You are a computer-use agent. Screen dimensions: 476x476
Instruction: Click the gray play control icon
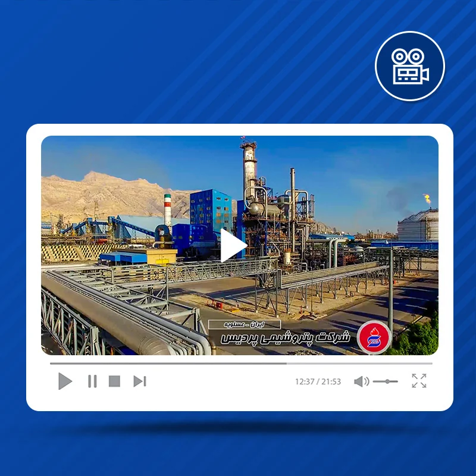coord(65,381)
